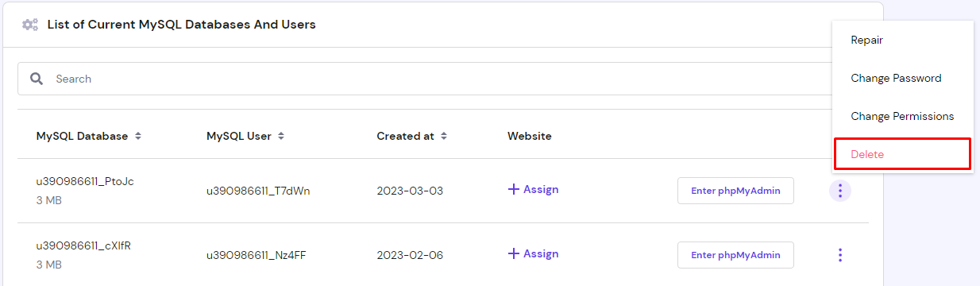Click the Created at column header
The height and width of the screenshot is (286, 980).
(405, 136)
